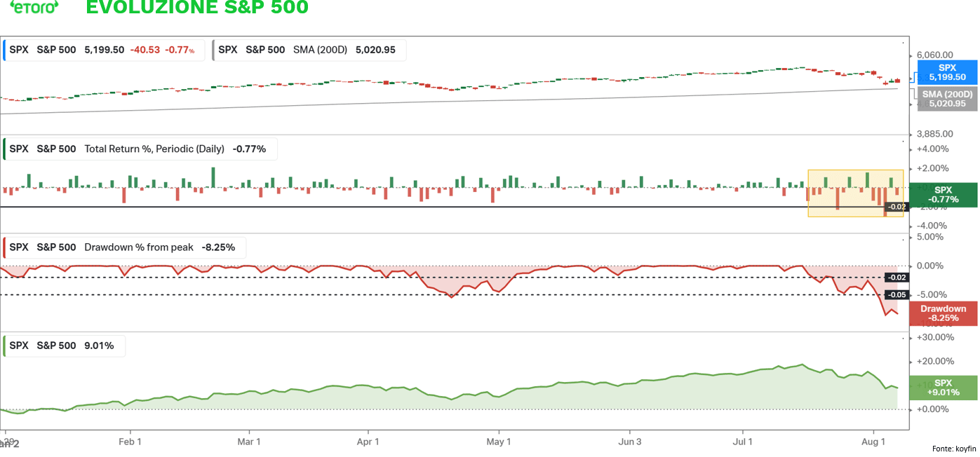Click the Drawdown % from peak legend
Image resolution: width=980 pixels, height=457 pixels.
pos(124,247)
